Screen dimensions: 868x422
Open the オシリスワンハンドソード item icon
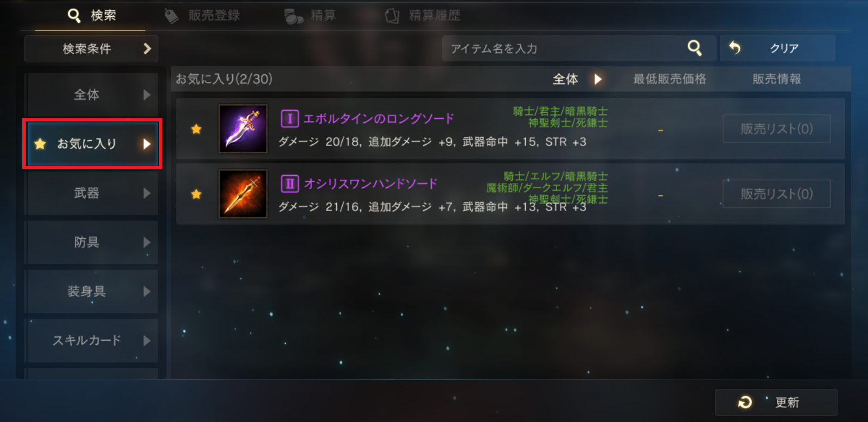point(242,194)
